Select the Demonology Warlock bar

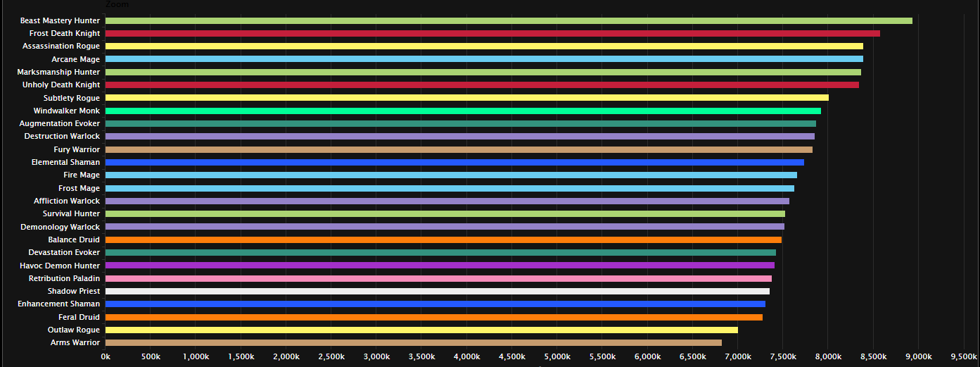pos(445,227)
